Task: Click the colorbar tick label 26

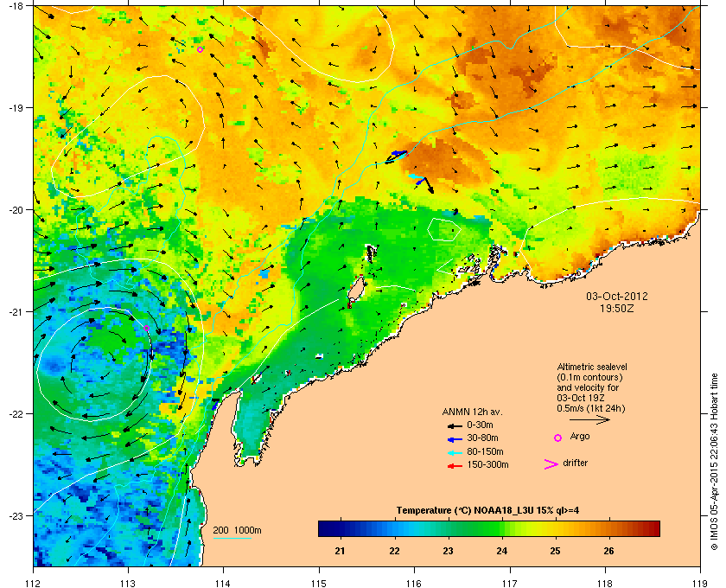Action: [x=608, y=551]
